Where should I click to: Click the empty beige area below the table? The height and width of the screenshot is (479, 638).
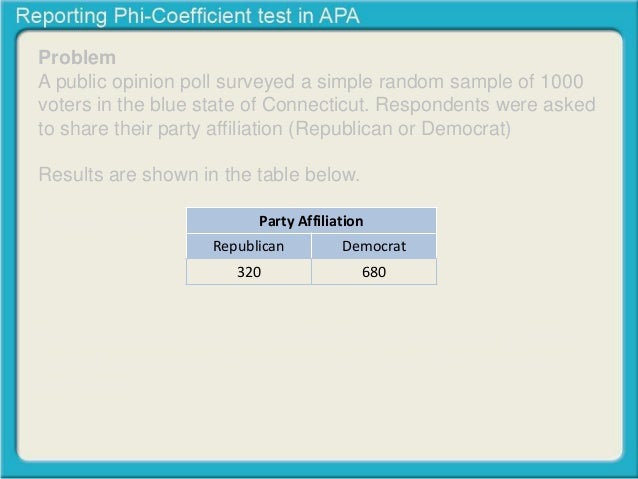point(319,370)
